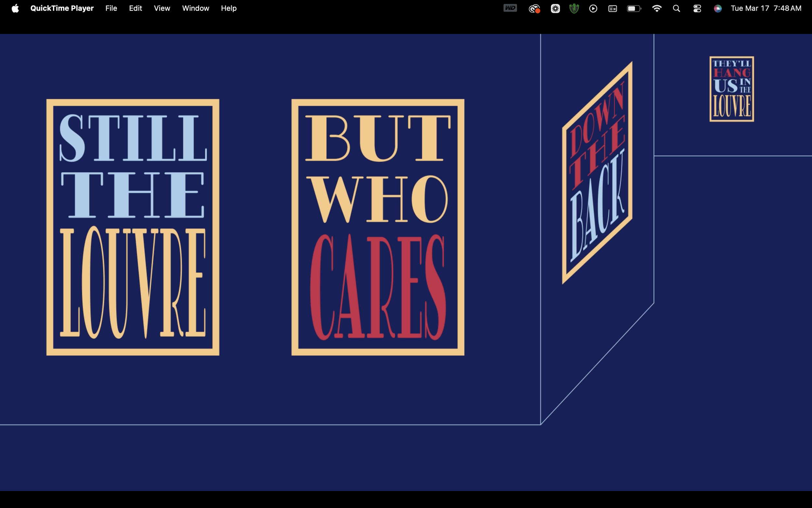Click the white sunburst app icon
This screenshot has height=508, width=812.
pos(555,9)
